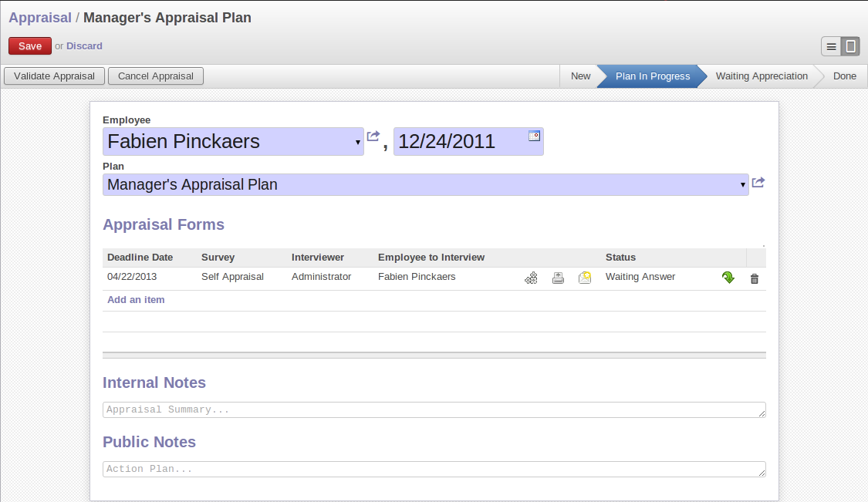Switch to form view
Image resolution: width=868 pixels, height=502 pixels.
(850, 46)
